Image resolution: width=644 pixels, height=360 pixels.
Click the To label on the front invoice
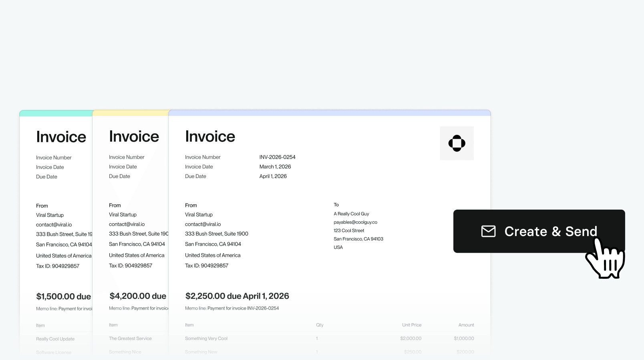336,205
